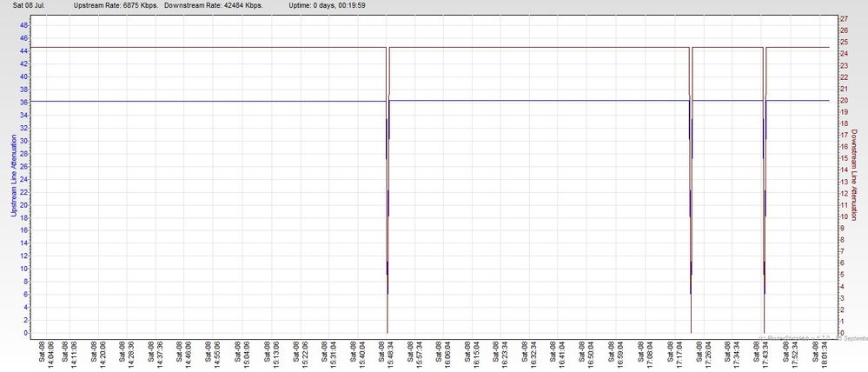
Task: Click the 'Uptime: 0 days, 00:19:59' text
Action: click(327, 5)
